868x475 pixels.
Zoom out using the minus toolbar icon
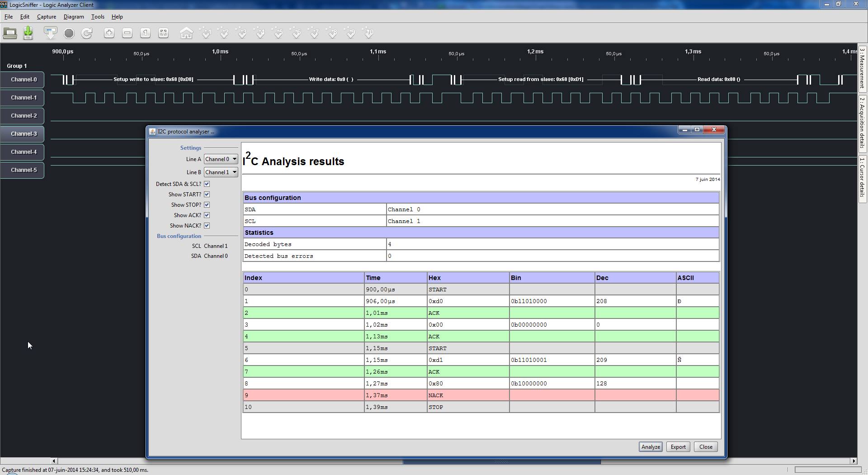127,33
